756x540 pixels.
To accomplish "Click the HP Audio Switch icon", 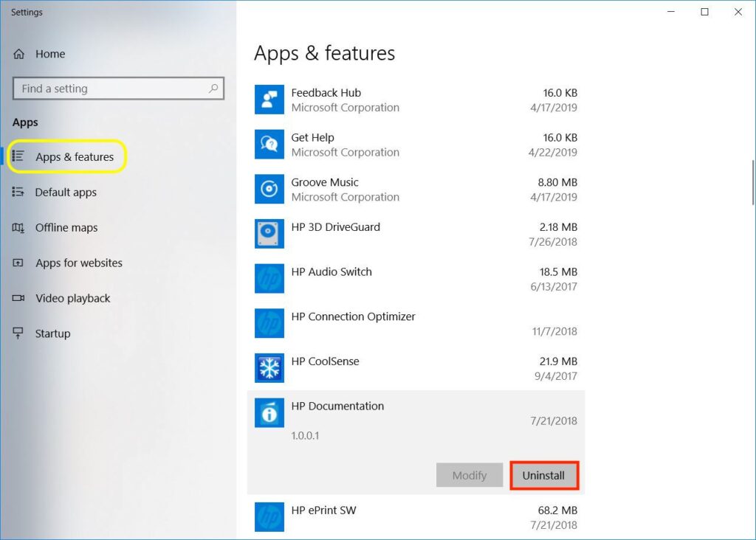I will coord(269,279).
